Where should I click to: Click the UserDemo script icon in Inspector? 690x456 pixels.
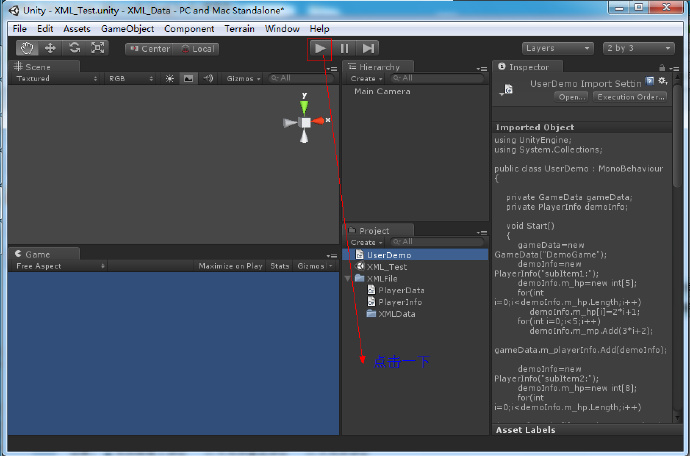(508, 89)
